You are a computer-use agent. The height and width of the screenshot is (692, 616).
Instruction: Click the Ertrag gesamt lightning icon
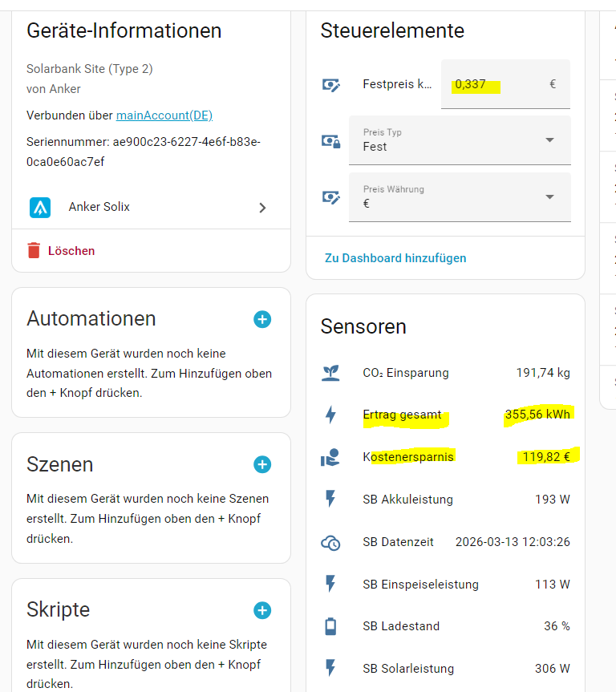330,415
